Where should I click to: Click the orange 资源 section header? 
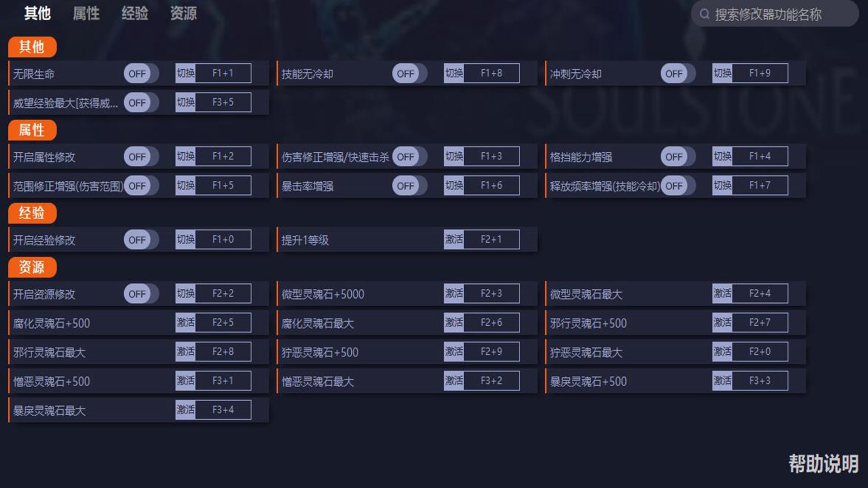(x=32, y=267)
